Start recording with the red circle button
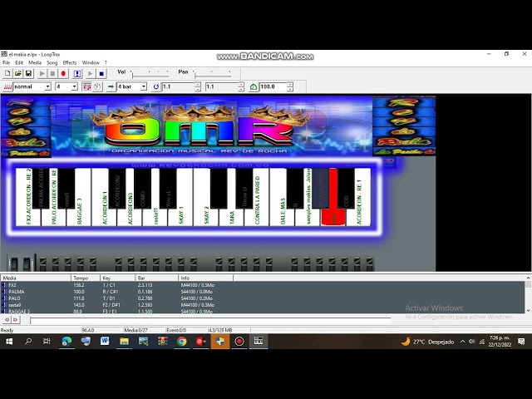This screenshot has width=532, height=399. [63, 73]
